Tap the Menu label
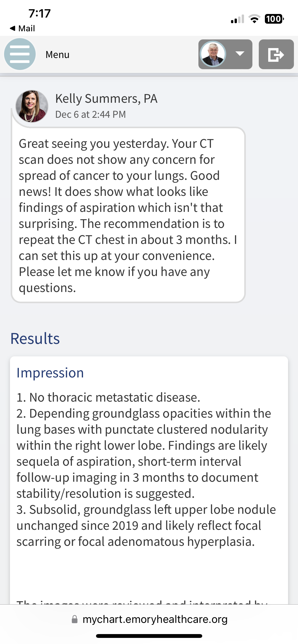The height and width of the screenshot is (644, 298). pos(58,55)
